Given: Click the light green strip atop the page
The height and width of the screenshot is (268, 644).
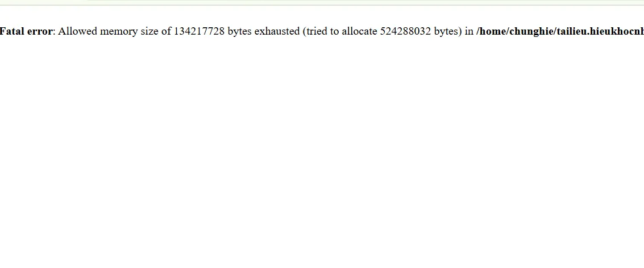Looking at the screenshot, I should click(322, 2).
